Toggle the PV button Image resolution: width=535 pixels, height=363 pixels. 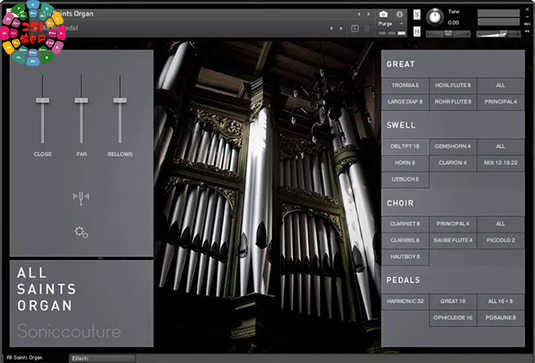click(x=527, y=31)
